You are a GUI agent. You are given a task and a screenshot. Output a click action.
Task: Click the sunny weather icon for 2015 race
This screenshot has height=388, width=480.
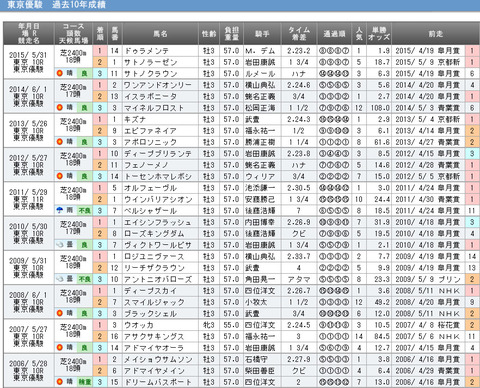tap(60, 73)
